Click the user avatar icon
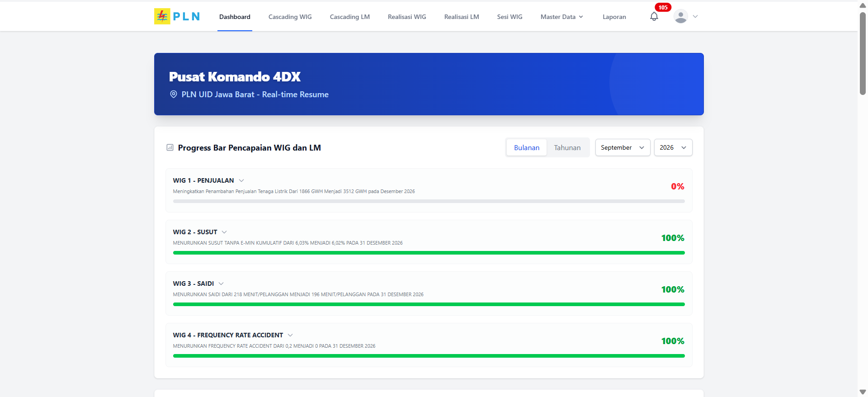Image resolution: width=868 pixels, height=397 pixels. point(680,16)
